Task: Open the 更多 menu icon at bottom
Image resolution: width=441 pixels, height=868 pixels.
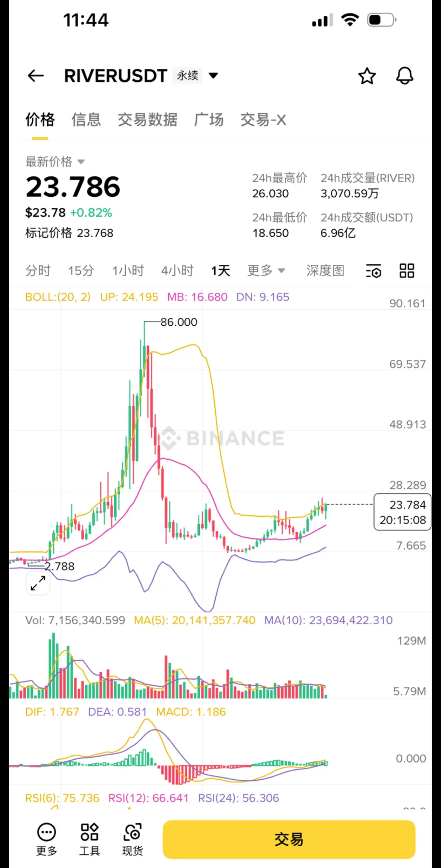Action: click(47, 839)
